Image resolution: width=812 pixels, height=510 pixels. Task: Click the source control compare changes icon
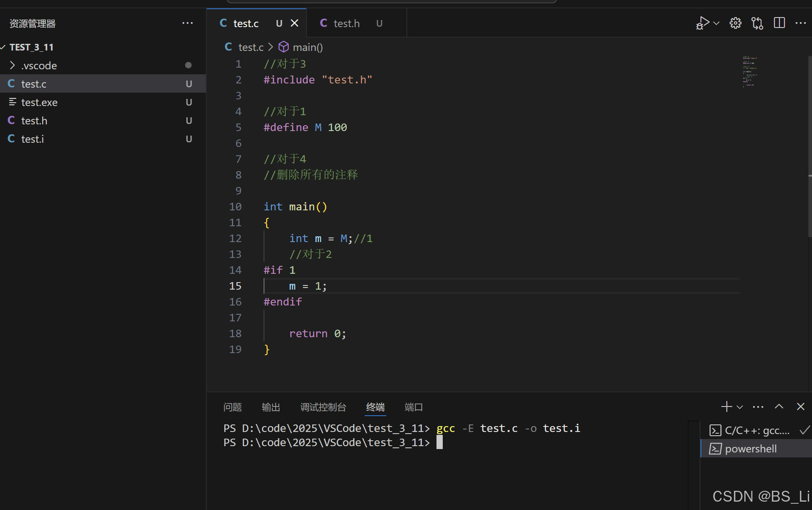pos(757,23)
